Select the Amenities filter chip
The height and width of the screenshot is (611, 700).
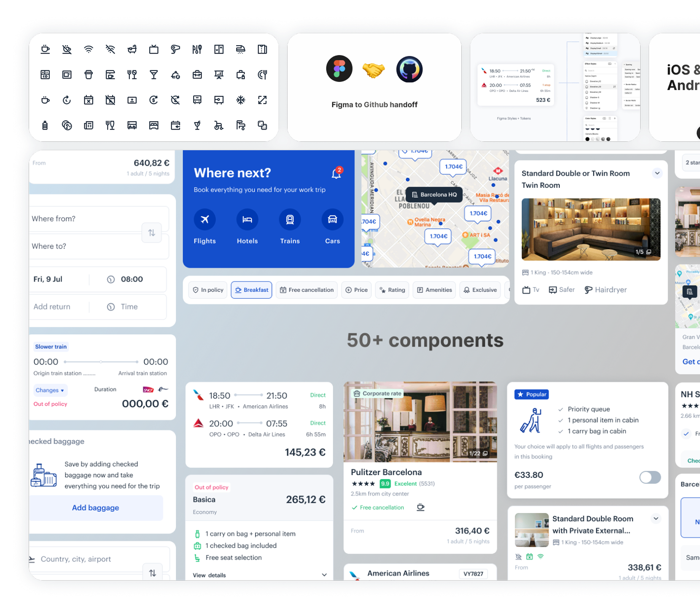434,290
